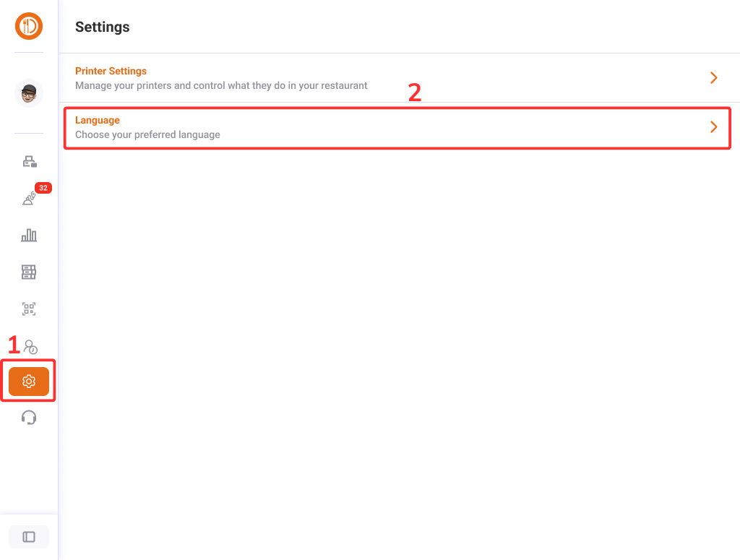Toggle the sidebar collapse button

click(29, 537)
